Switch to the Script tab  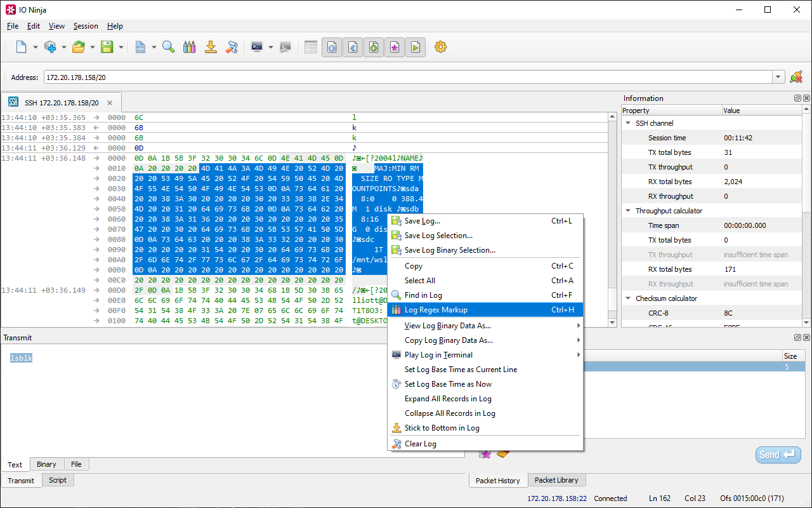[x=58, y=480]
